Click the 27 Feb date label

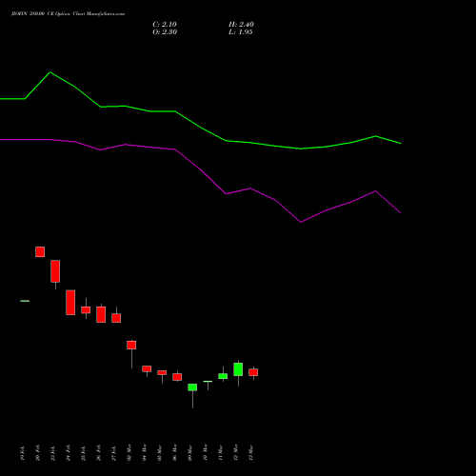[113, 452]
